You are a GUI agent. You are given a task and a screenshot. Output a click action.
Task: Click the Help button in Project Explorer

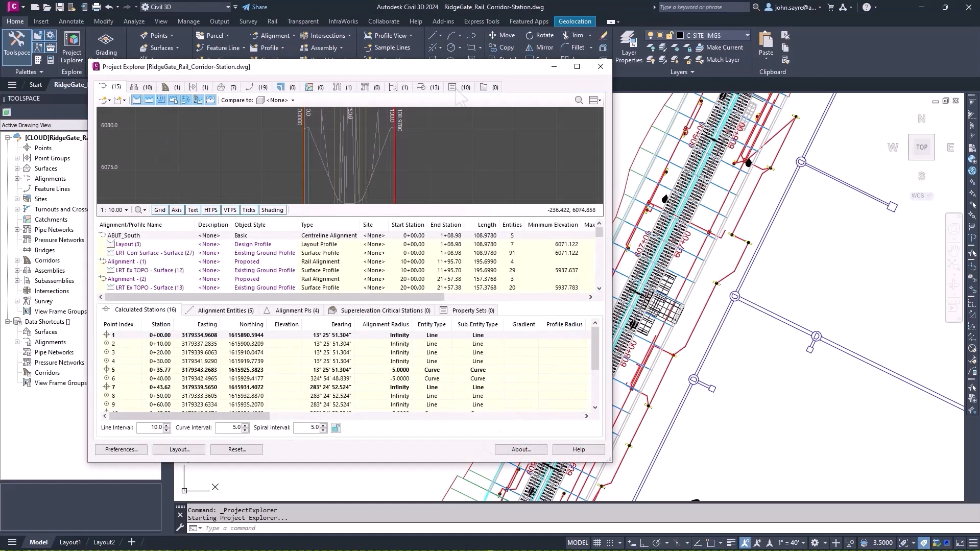pos(579,449)
